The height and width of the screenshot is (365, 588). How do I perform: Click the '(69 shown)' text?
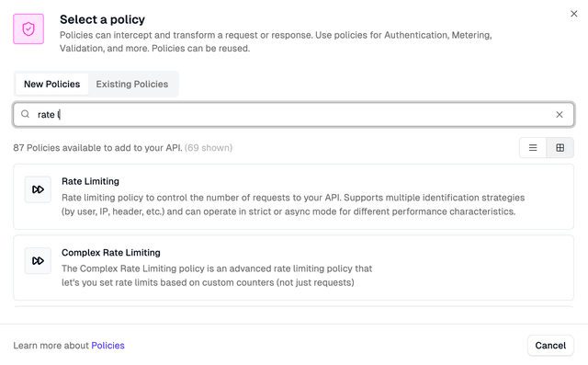(x=209, y=148)
